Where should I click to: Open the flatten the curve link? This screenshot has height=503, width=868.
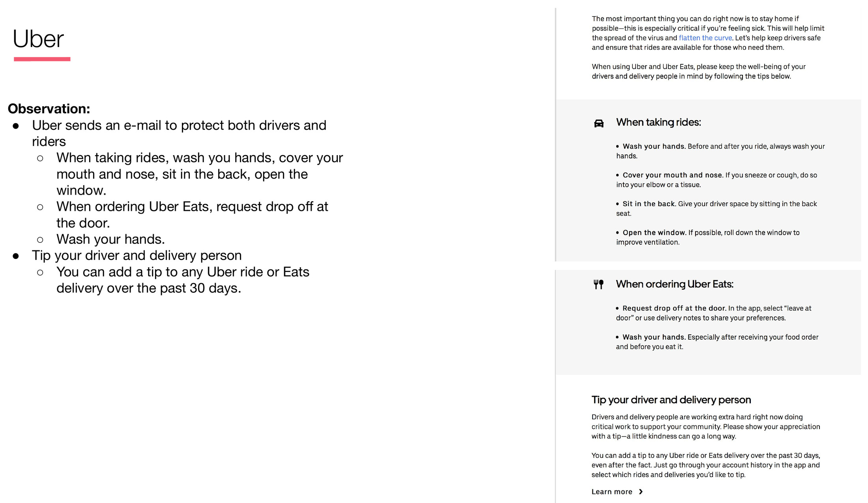click(x=705, y=38)
